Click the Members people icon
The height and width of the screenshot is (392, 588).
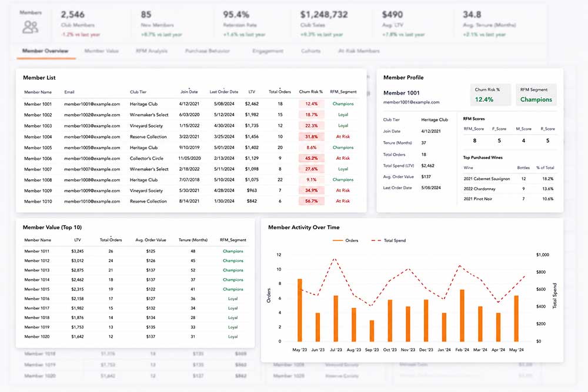point(30,27)
